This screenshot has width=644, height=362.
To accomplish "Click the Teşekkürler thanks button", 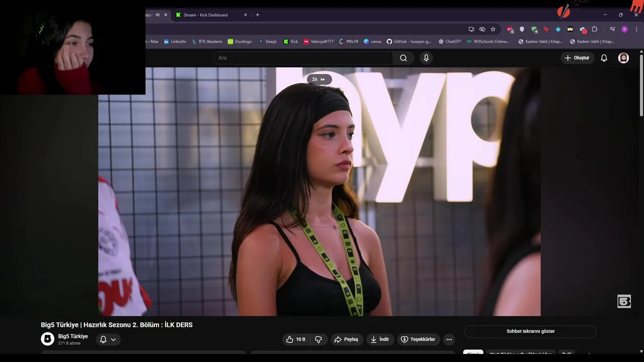I will point(418,339).
